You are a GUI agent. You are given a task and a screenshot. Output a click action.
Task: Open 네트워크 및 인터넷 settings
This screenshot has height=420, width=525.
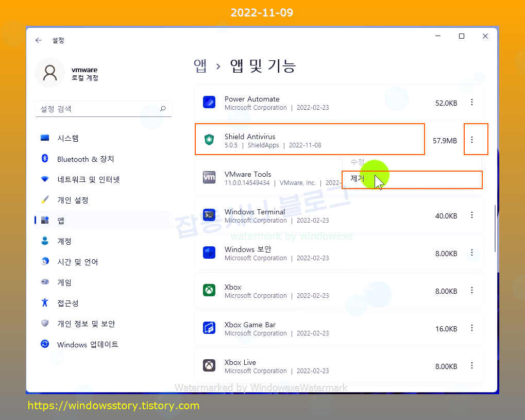tap(104, 179)
